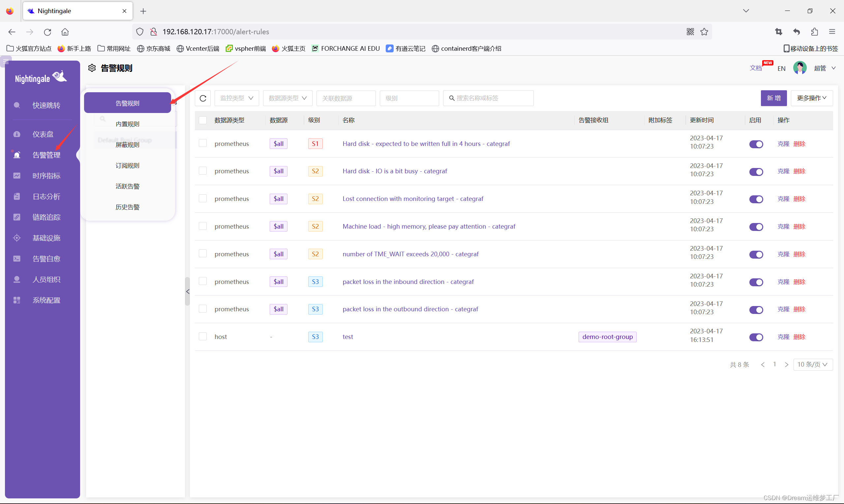Click the trace icon in the sidebar

tap(17, 217)
